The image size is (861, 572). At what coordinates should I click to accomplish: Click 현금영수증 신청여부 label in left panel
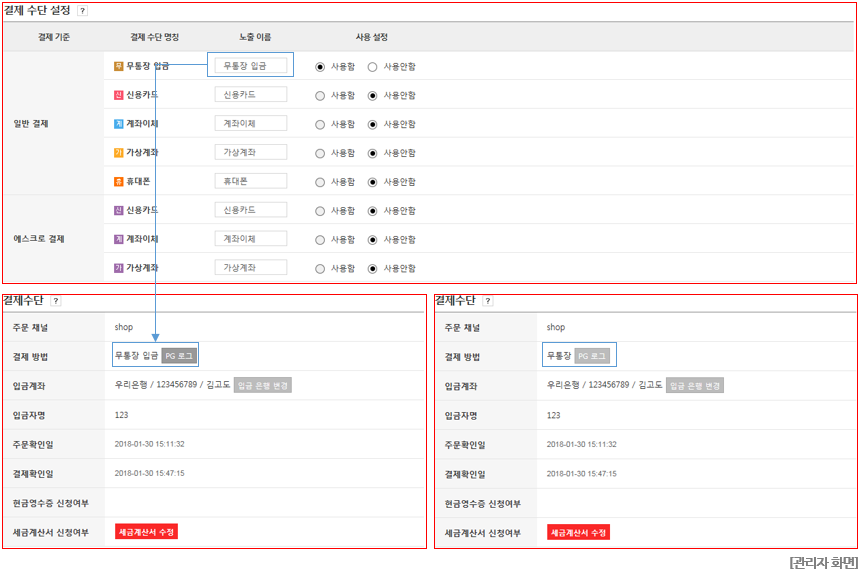[x=51, y=503]
